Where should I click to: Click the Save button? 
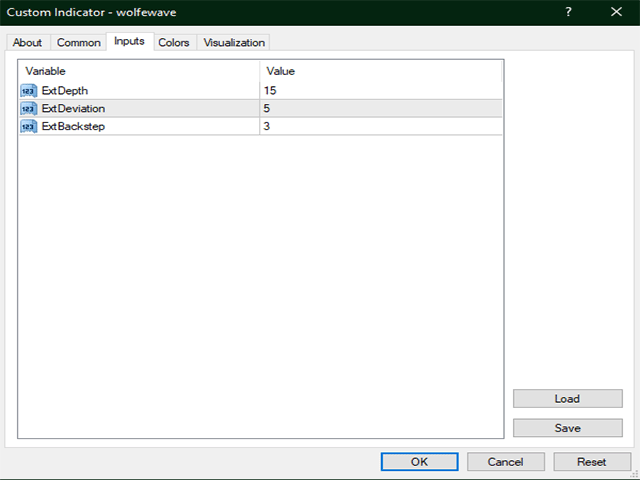pos(568,428)
